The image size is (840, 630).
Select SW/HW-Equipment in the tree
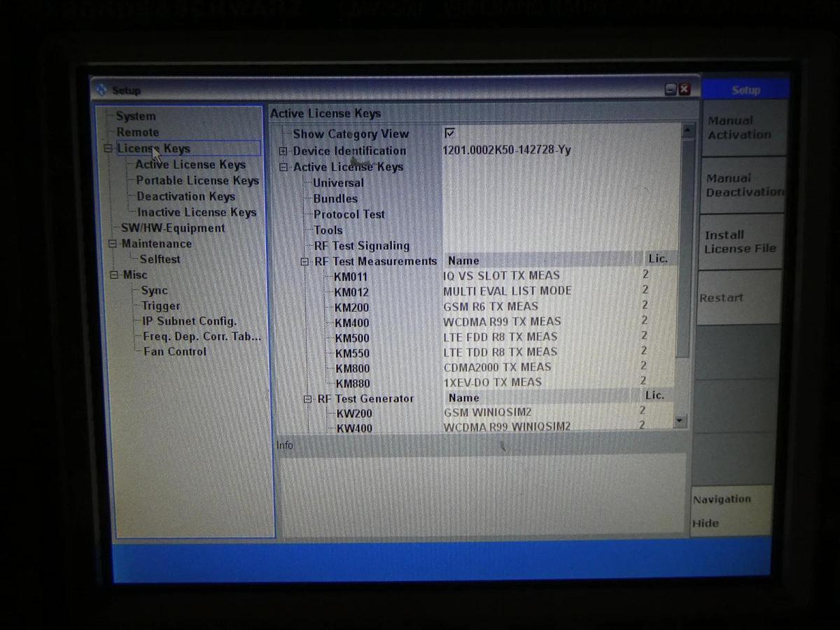click(x=173, y=228)
